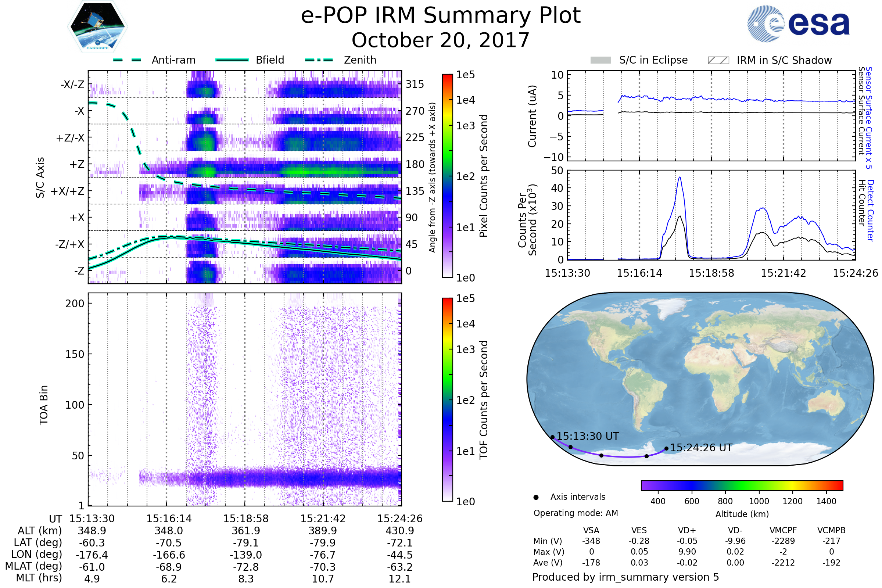Screen dimensions: 882x588
Task: Click the 15:13:30 UT orbit start point
Action: pos(552,437)
